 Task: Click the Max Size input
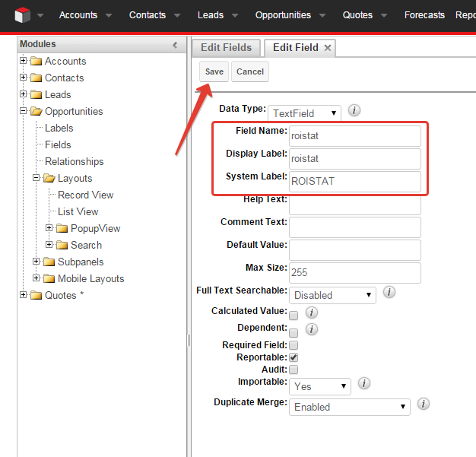pyautogui.click(x=355, y=272)
